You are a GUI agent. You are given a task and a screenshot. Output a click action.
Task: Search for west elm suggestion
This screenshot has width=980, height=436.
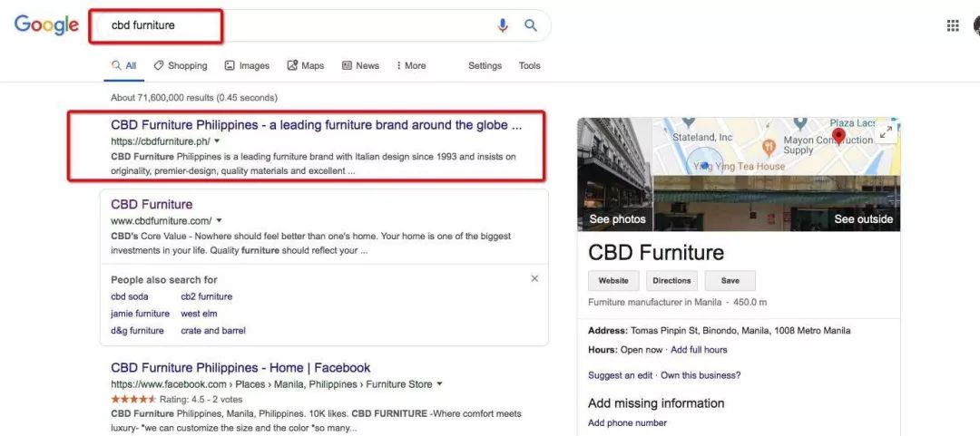199,314
